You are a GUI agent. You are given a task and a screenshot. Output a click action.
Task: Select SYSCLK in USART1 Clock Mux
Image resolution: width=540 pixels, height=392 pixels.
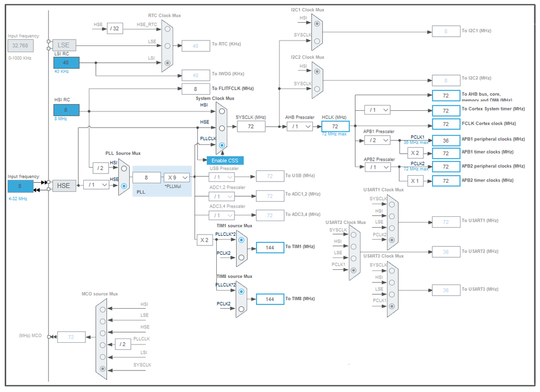click(x=391, y=204)
